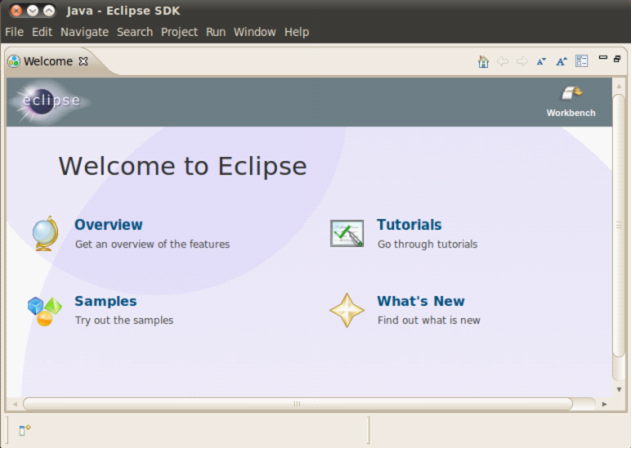Viewport: 632px width, 449px height.
Task: Click the 'Welcome to Eclipse' heading
Action: [183, 166]
